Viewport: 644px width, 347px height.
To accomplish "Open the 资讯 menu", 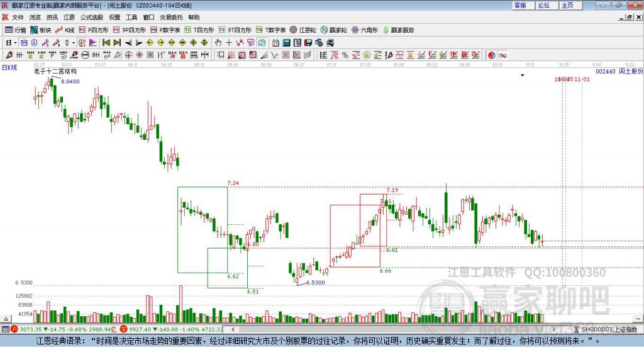I will click(x=52, y=17).
